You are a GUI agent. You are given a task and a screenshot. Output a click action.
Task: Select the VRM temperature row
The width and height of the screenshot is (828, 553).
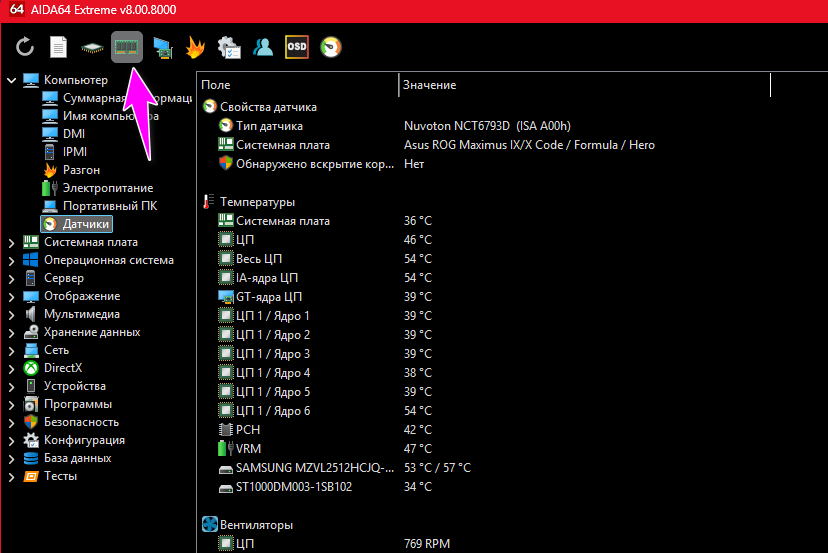[x=248, y=449]
